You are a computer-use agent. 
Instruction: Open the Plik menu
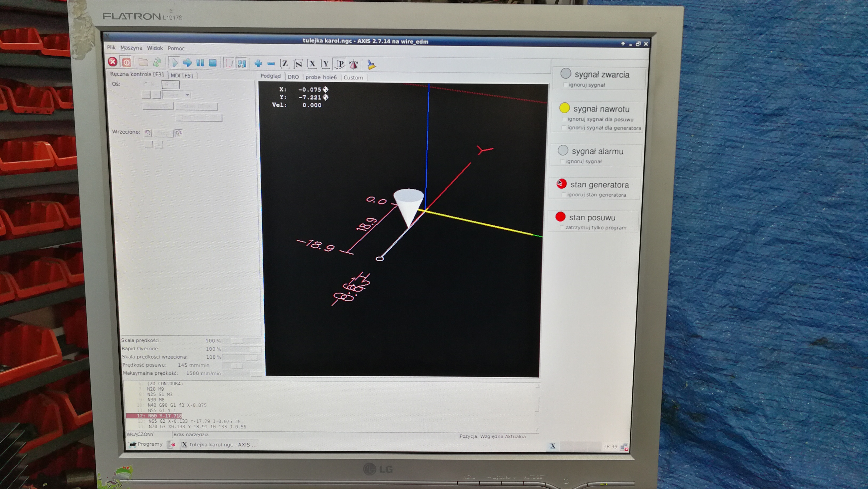111,48
